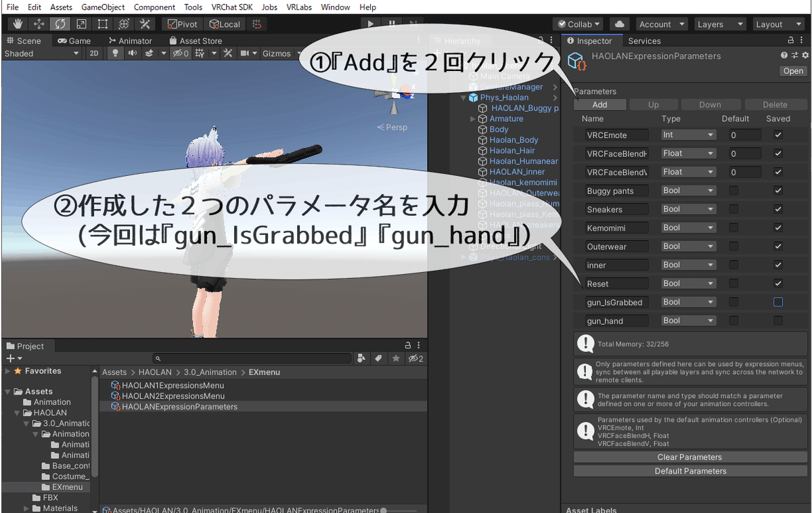
Task: Open Layers dropdown
Action: click(x=720, y=24)
